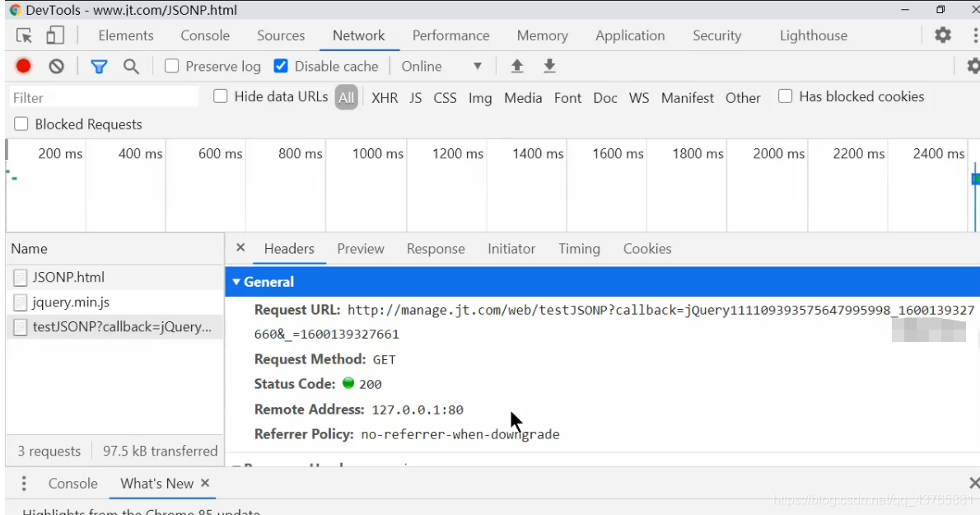Clear the network log icon

click(56, 66)
